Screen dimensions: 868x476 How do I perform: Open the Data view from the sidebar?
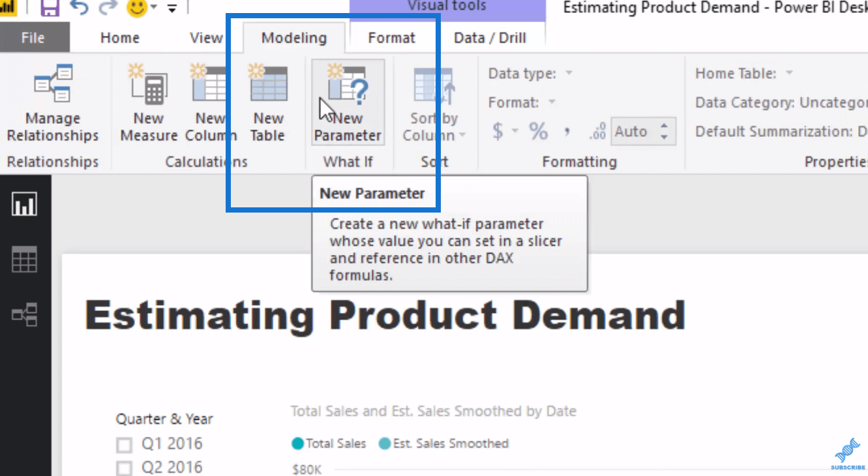coord(25,260)
